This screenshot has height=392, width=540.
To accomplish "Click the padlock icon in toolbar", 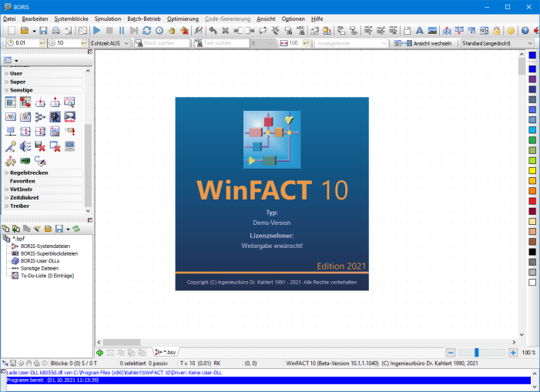I will [x=496, y=31].
